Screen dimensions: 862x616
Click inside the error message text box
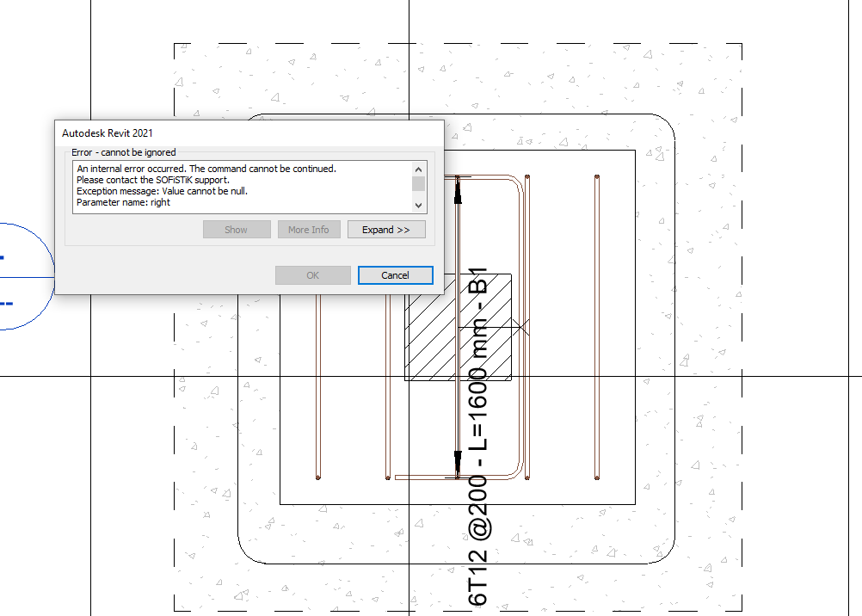pyautogui.click(x=241, y=186)
